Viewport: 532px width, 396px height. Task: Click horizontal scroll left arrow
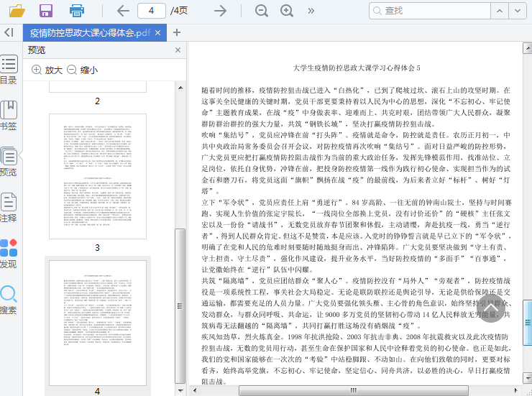click(x=194, y=390)
